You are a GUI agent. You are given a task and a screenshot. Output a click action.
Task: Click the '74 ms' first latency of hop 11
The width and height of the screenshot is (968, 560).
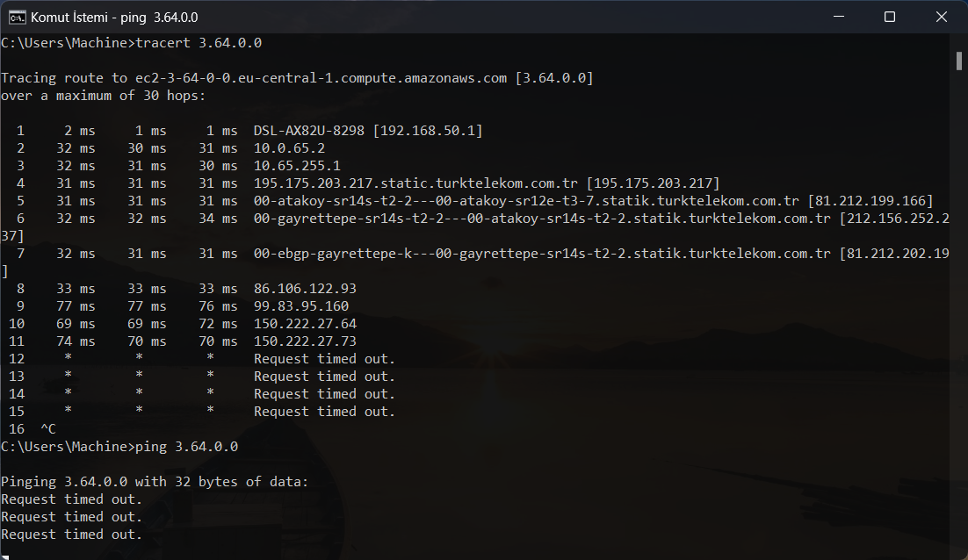coord(76,341)
